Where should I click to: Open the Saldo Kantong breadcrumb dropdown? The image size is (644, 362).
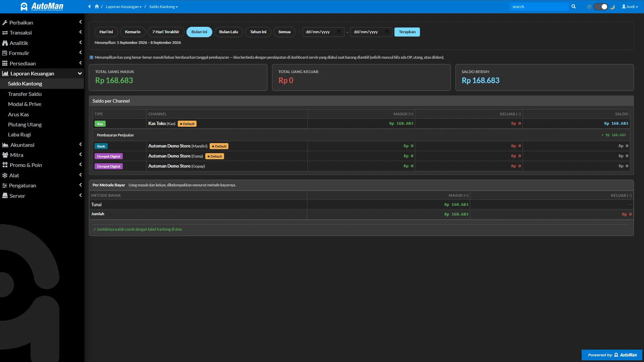tap(164, 7)
